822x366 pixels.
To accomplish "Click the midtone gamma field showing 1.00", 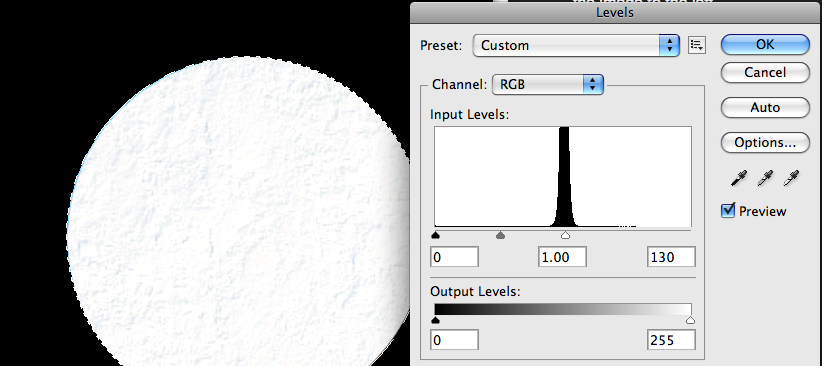I will pyautogui.click(x=562, y=257).
